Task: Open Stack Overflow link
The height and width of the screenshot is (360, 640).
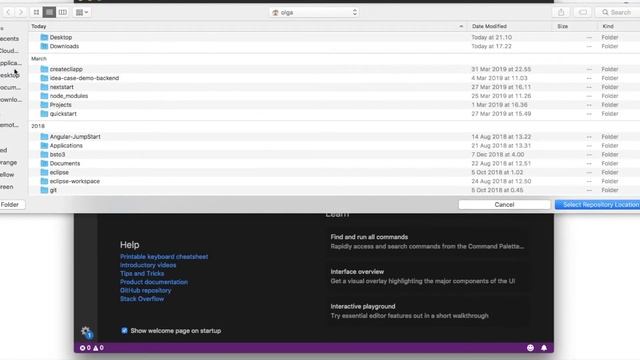Action: [x=142, y=299]
